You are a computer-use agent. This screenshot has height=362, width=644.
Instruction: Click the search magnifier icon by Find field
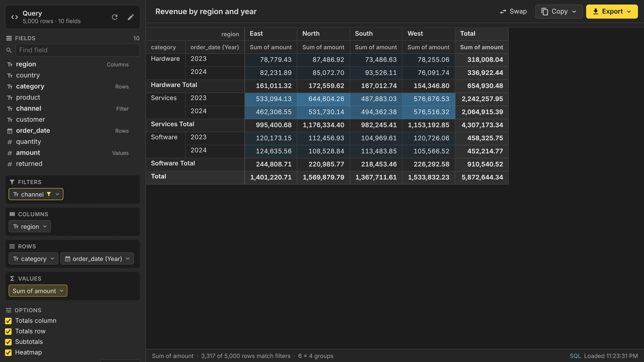[x=9, y=50]
